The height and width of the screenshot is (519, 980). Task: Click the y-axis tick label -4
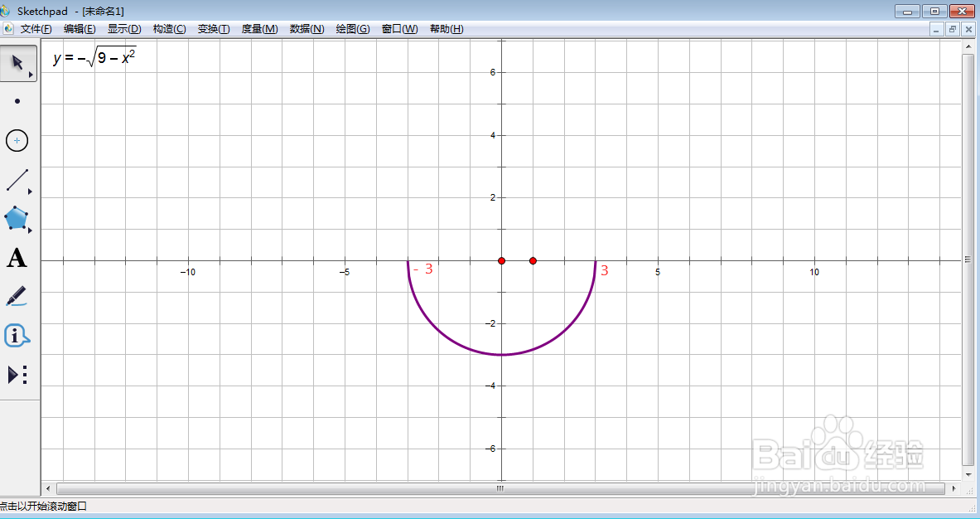click(x=490, y=386)
